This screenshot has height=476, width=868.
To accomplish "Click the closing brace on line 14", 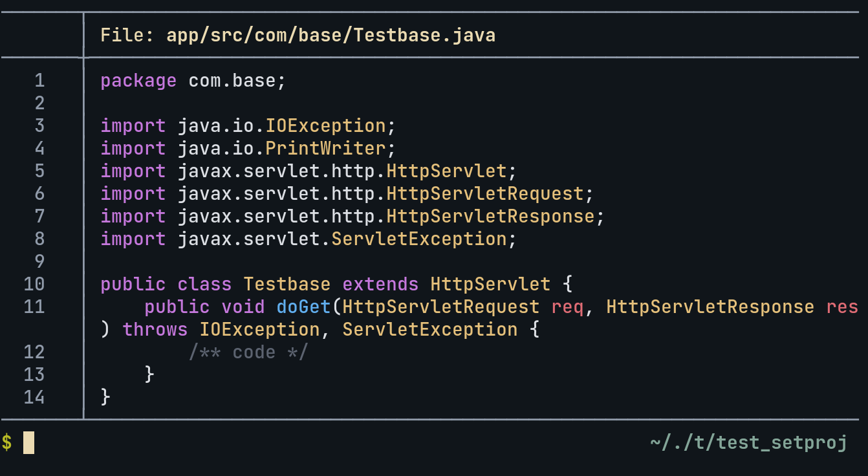I will click(x=105, y=397).
